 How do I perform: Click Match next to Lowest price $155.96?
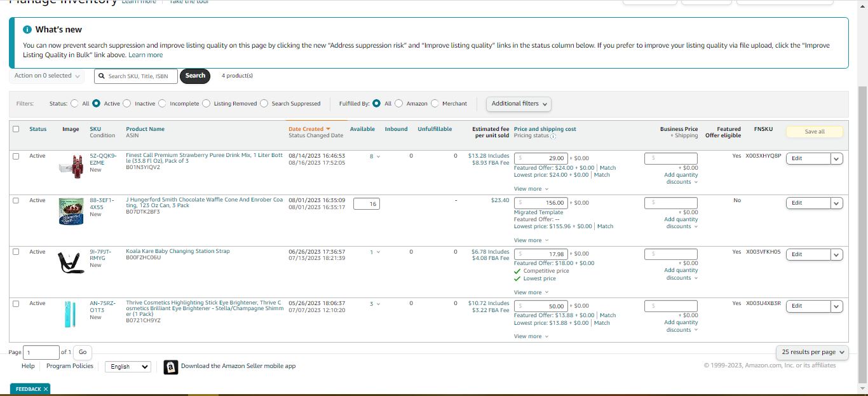[x=605, y=226]
